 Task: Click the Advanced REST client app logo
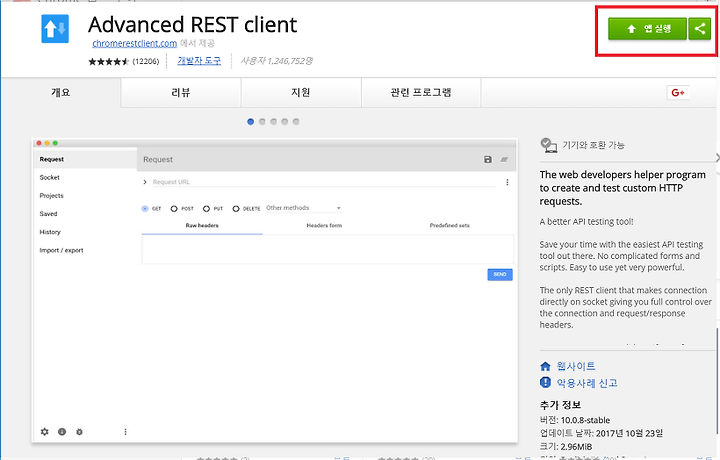pyautogui.click(x=55, y=28)
